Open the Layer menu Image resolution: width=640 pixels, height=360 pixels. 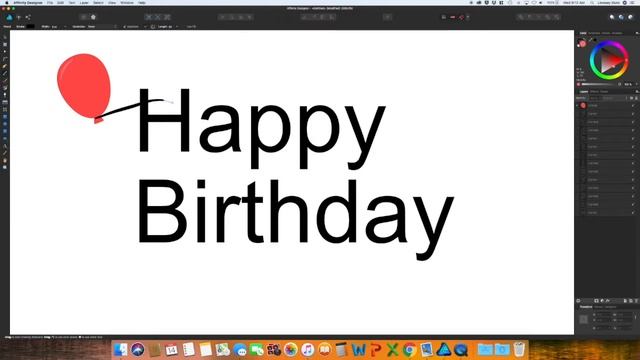click(x=84, y=2)
